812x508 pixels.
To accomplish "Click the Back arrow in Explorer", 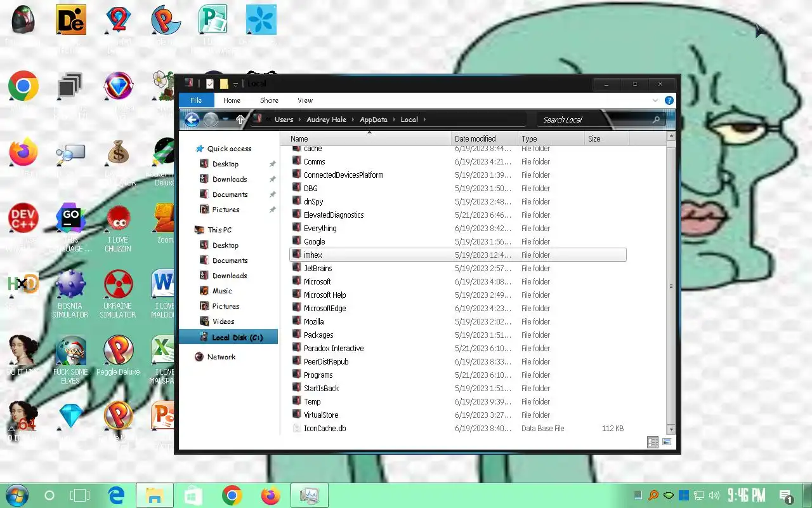I will point(192,119).
